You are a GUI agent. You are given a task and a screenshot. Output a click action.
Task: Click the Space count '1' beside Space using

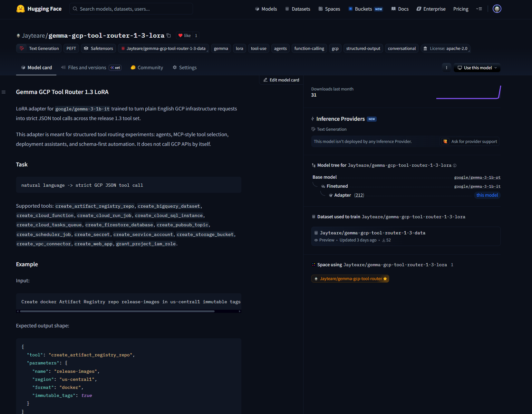(x=452, y=265)
